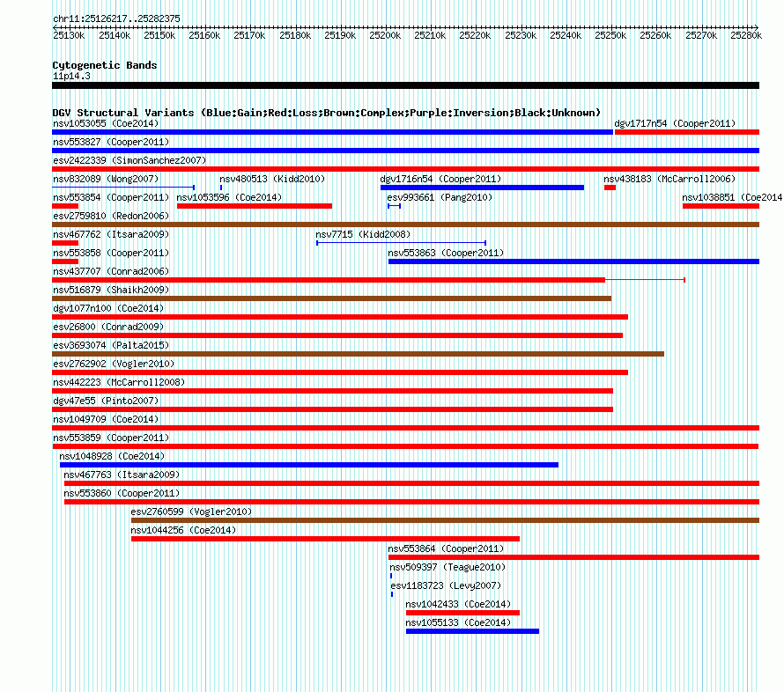Screen dimensions: 784x692
Task: Select esv3693074 (Palta2015) brown bar
Action: [x=358, y=354]
